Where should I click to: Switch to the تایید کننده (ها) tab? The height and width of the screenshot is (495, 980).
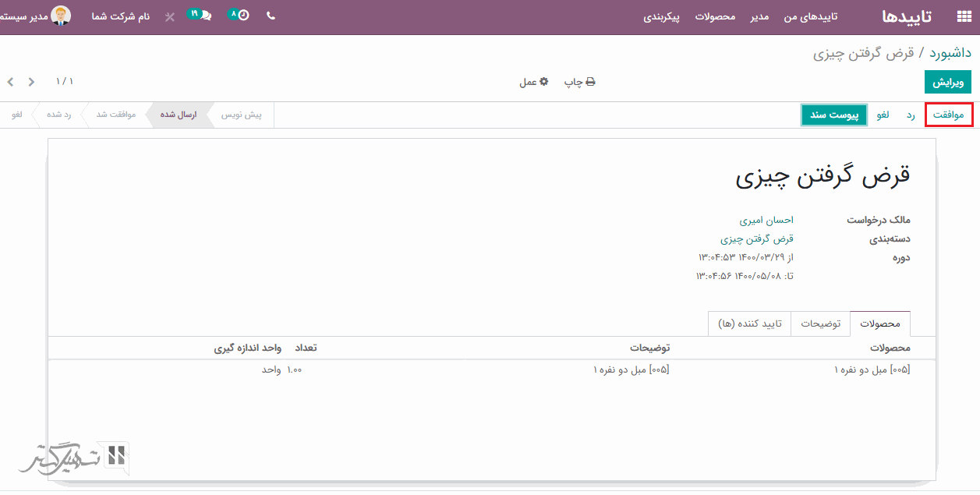(749, 324)
